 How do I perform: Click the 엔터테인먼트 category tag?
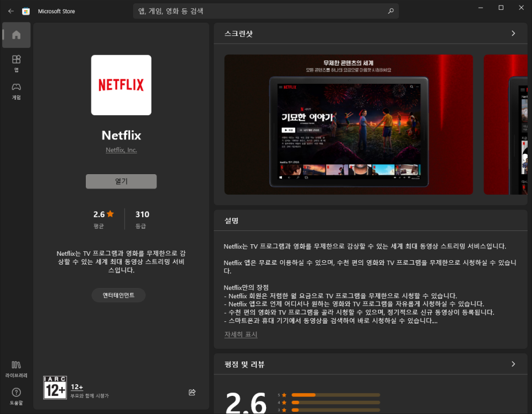pyautogui.click(x=118, y=295)
